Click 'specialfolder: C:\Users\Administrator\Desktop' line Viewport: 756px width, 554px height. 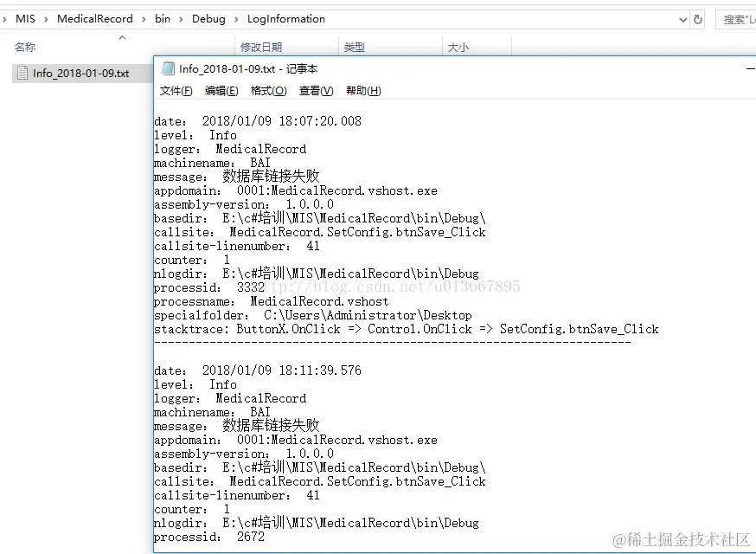[x=313, y=316]
